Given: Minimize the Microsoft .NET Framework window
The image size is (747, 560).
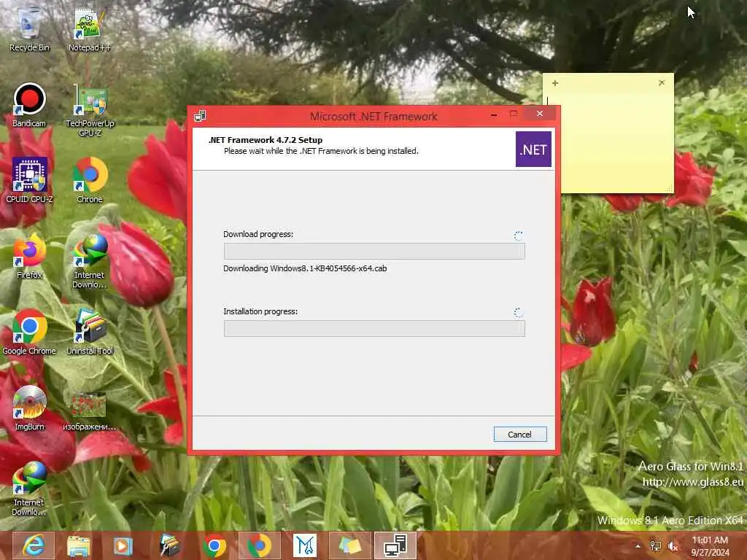Looking at the screenshot, I should (x=494, y=114).
